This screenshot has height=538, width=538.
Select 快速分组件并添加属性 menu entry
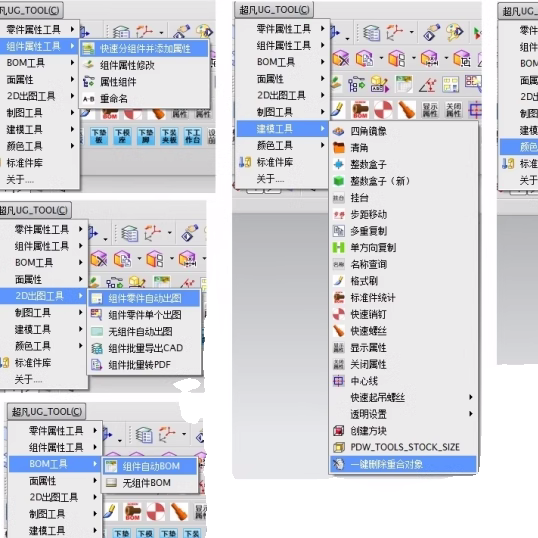(x=144, y=48)
